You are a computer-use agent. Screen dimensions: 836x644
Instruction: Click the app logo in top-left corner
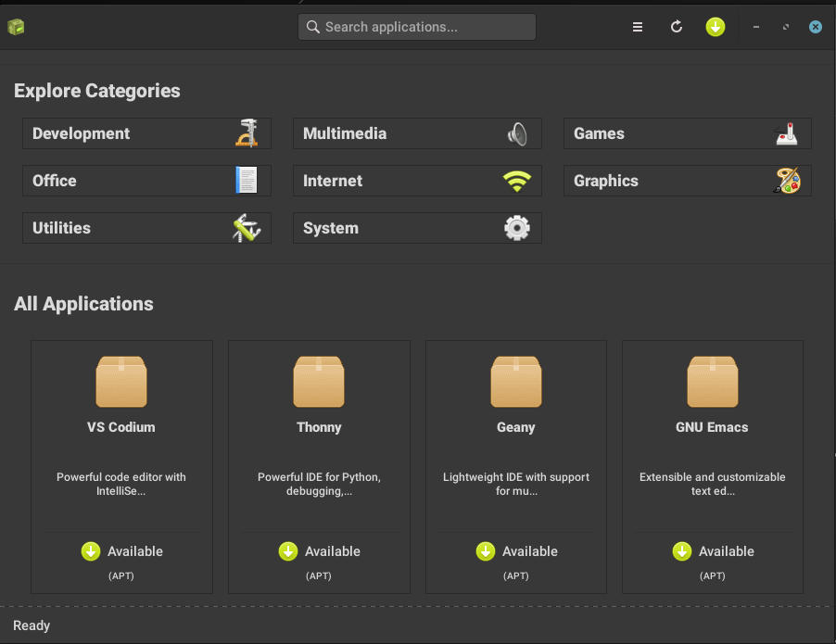(16, 27)
